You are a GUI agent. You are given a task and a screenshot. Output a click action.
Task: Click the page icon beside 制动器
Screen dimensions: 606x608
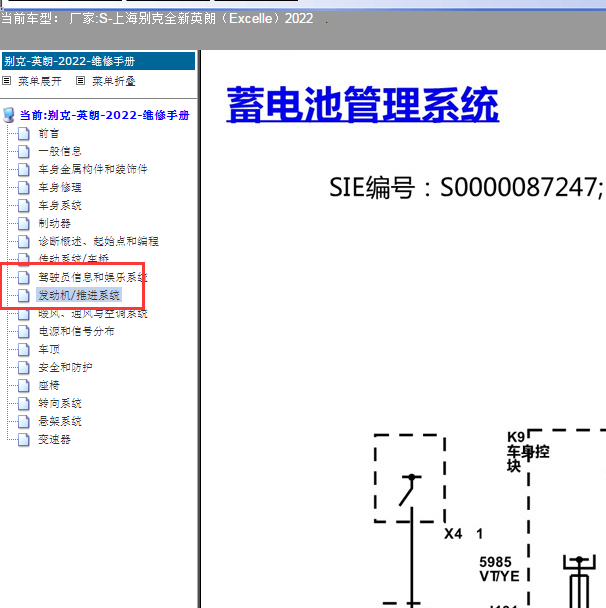[24, 223]
